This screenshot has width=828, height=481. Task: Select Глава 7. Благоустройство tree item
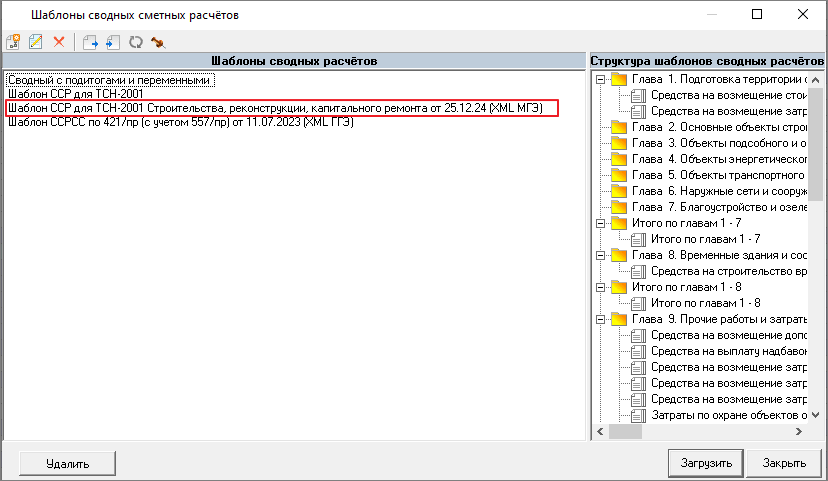(720, 208)
